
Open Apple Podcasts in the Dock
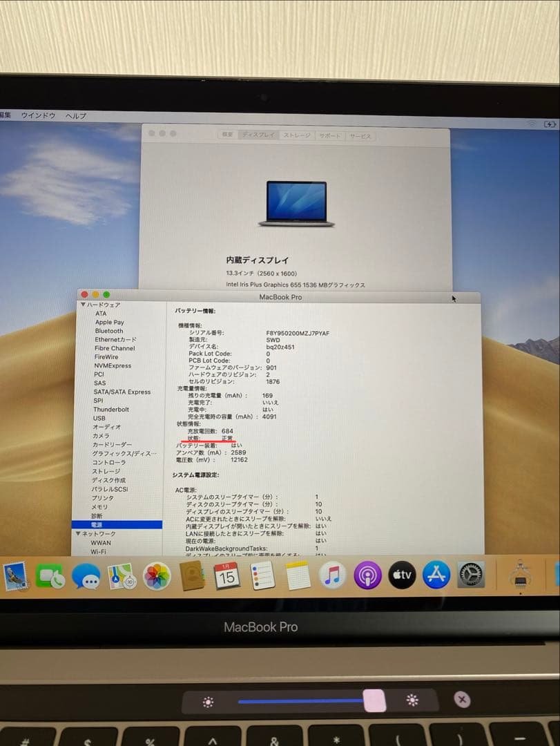coord(367,575)
